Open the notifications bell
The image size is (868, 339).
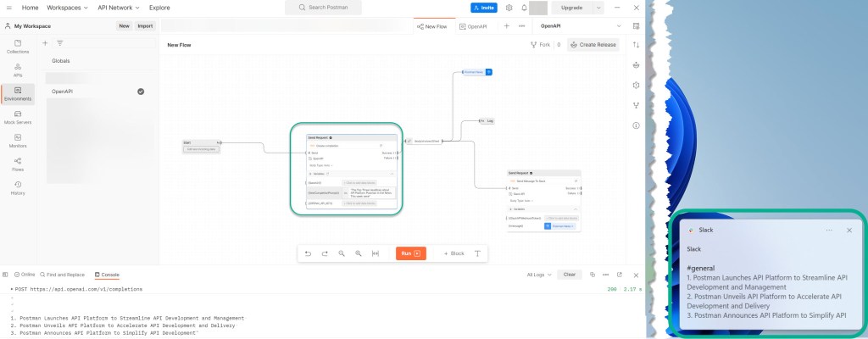pos(524,8)
